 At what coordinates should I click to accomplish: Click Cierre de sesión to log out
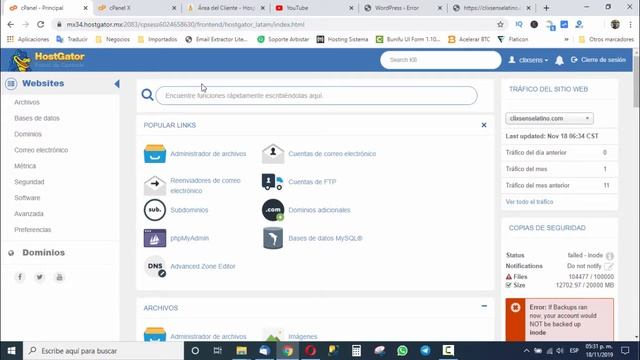coord(598,60)
